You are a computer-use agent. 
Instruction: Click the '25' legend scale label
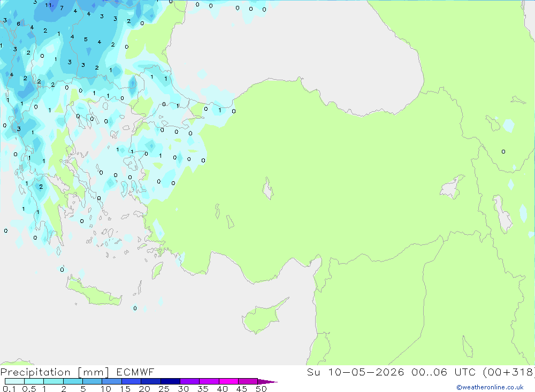coord(164,389)
